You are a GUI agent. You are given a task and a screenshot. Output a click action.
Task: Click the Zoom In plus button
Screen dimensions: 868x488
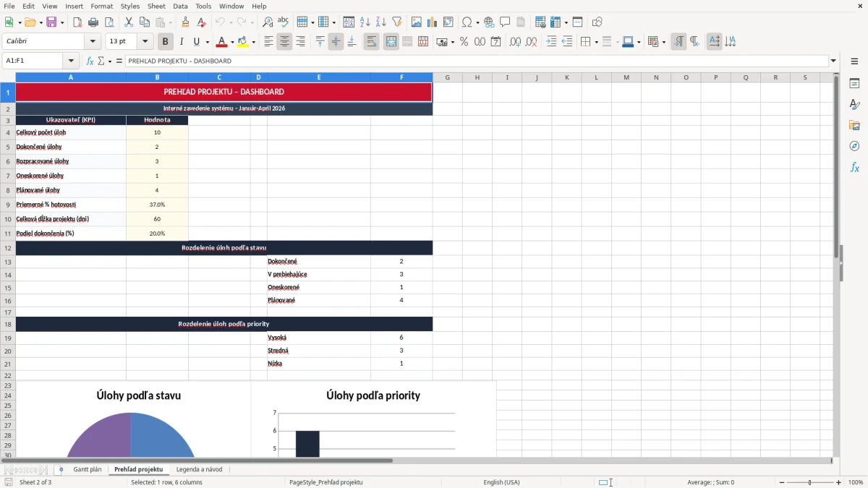tap(839, 482)
